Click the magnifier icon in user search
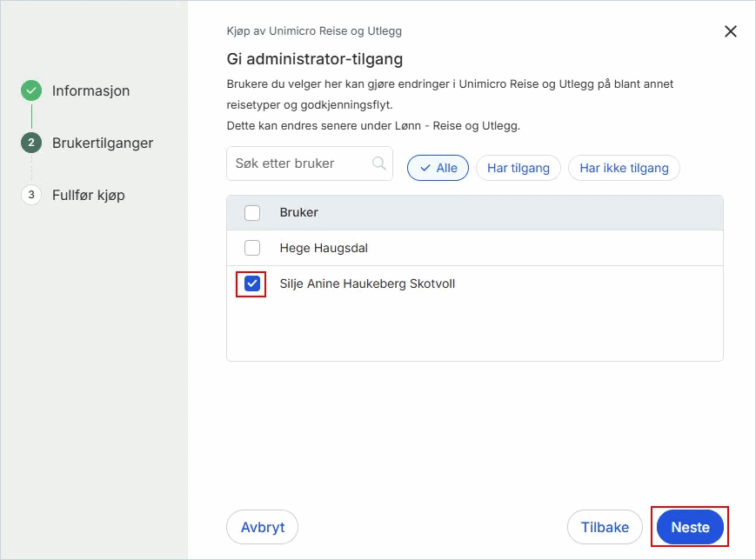 [379, 163]
